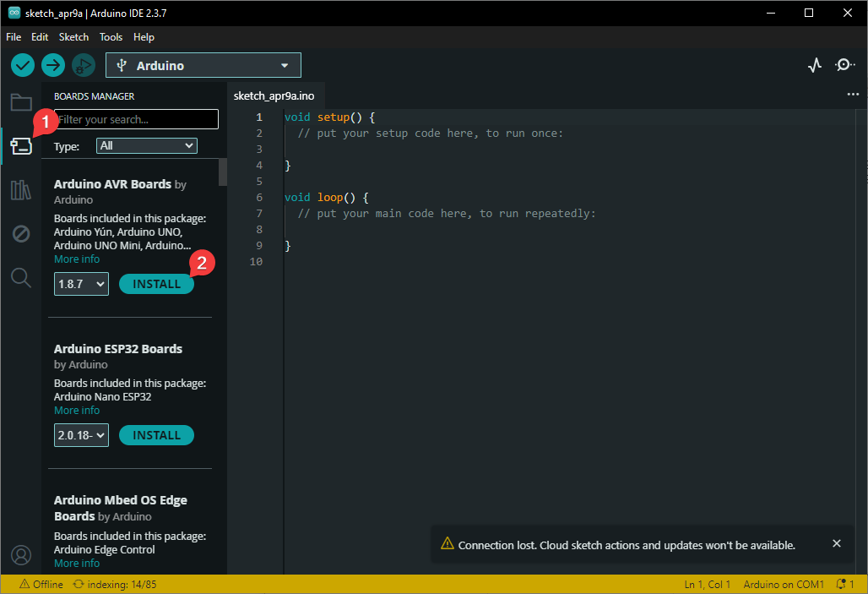Image resolution: width=868 pixels, height=594 pixels.
Task: Open the Serial Monitor icon
Action: tap(844, 65)
